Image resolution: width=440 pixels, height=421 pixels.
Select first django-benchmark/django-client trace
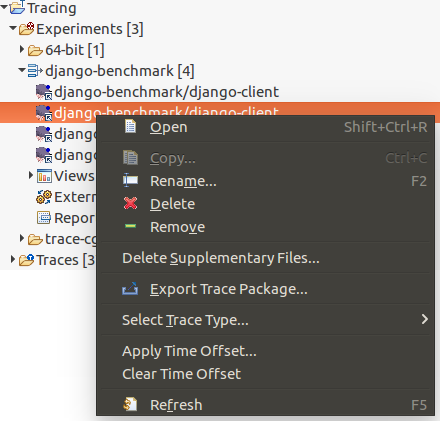coord(157,92)
